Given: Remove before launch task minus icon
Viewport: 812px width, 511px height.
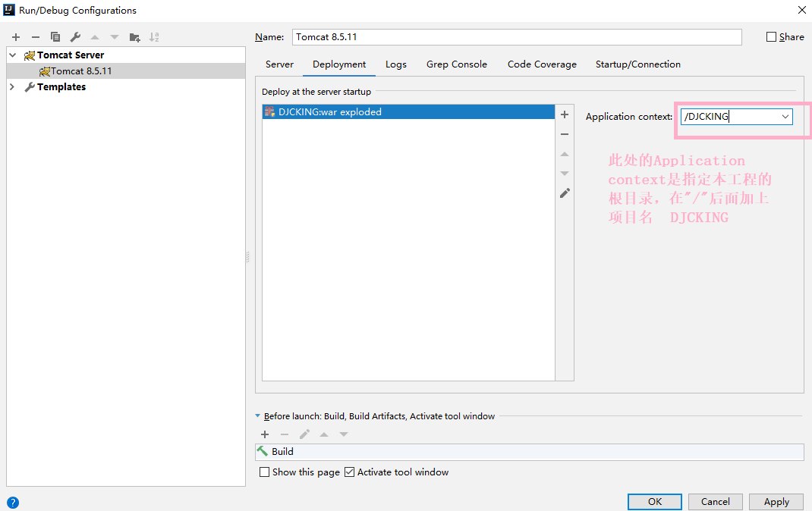Looking at the screenshot, I should (x=285, y=434).
